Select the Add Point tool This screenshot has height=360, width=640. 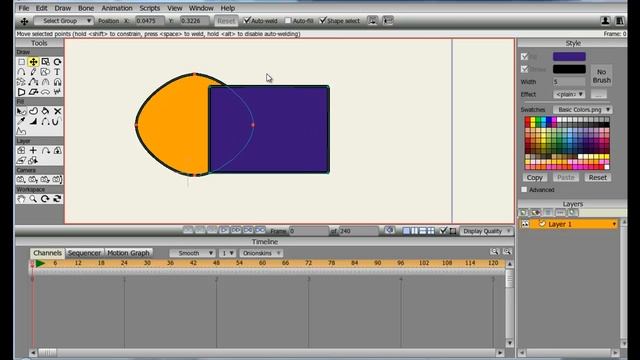pos(21,72)
